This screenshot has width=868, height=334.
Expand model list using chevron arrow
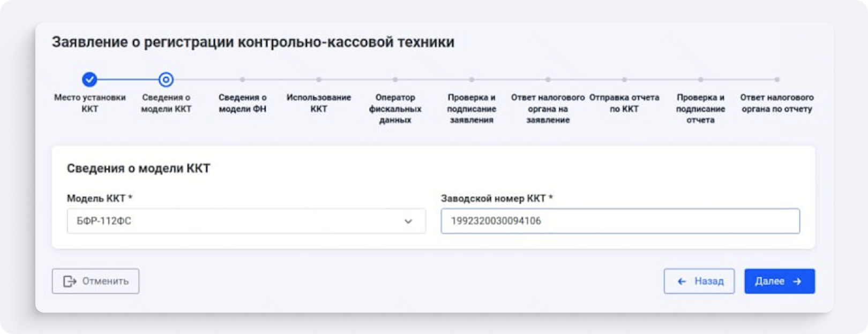[408, 222]
